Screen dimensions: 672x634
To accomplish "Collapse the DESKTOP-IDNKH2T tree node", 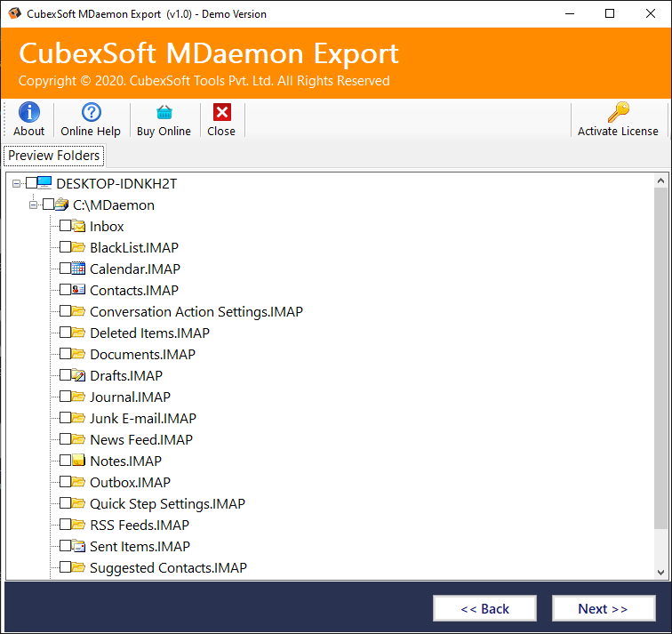I will tap(17, 183).
